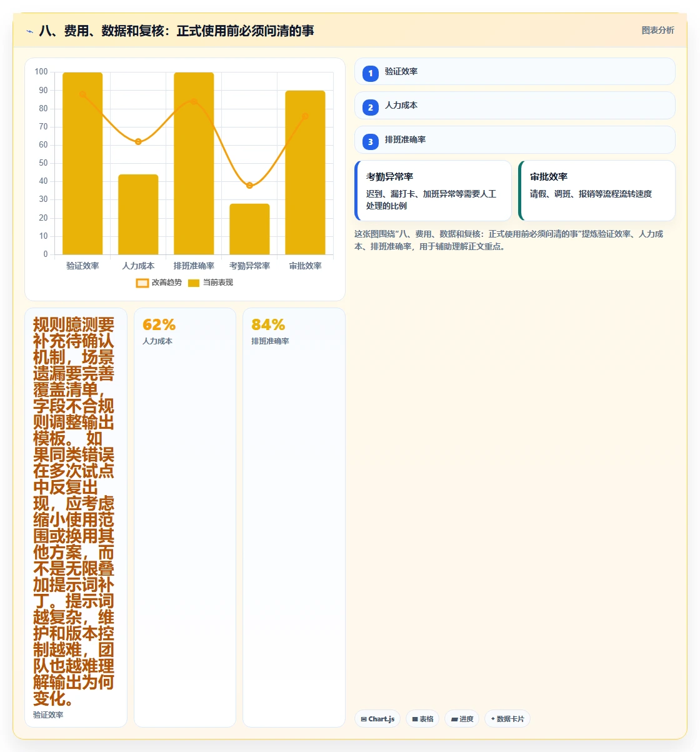The height and width of the screenshot is (752, 700).
Task: Click the 62% 人力成本 stat card
Action: (x=185, y=518)
